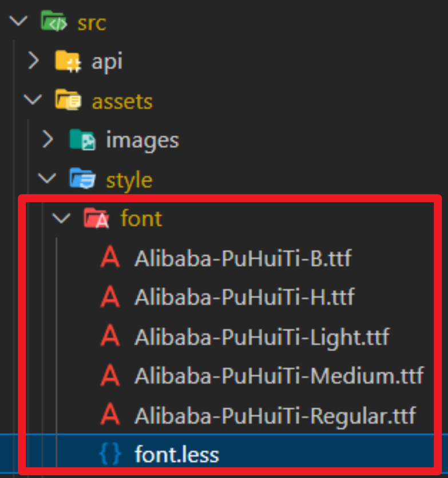Open Alibaba-PuHuiTi-Light.ttf file
448x478 pixels.
point(262,337)
